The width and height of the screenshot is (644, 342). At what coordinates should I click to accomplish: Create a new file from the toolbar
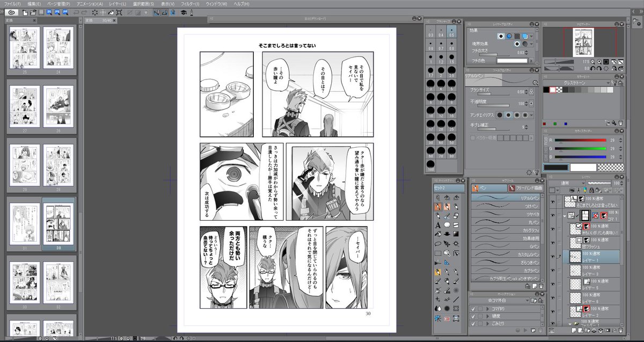click(25, 12)
